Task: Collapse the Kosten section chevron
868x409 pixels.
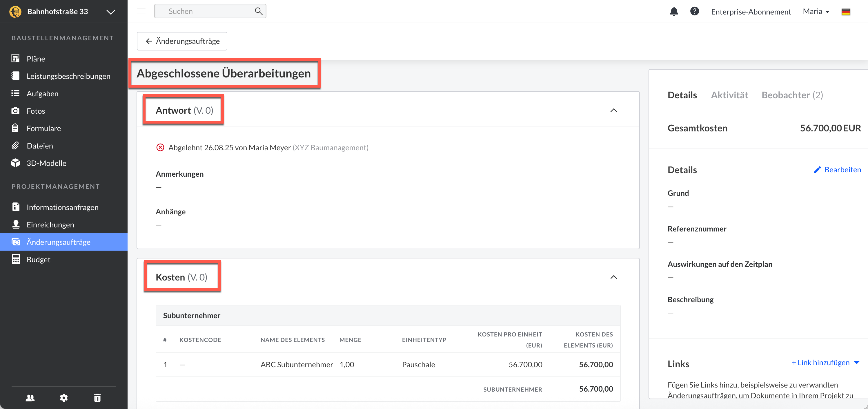Action: pos(613,277)
